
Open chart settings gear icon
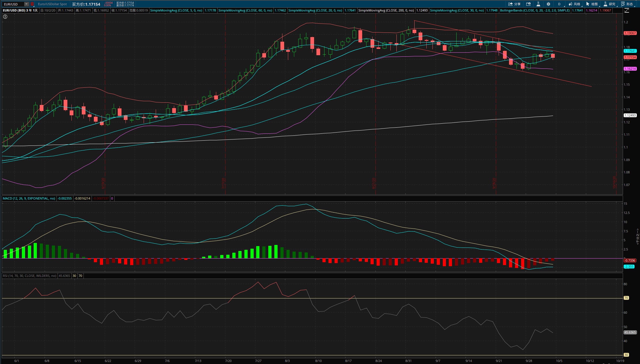tap(548, 4)
